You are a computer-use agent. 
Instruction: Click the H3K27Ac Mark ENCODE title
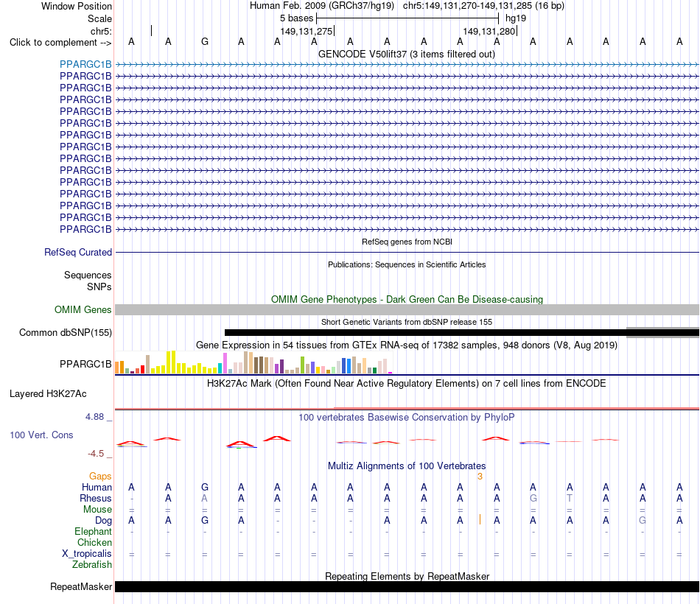[x=407, y=384]
